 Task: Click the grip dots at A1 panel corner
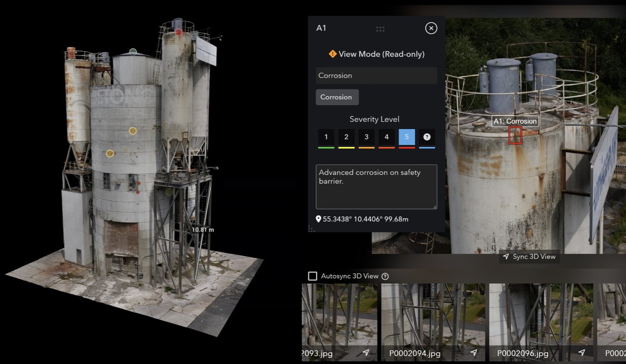[x=311, y=229]
